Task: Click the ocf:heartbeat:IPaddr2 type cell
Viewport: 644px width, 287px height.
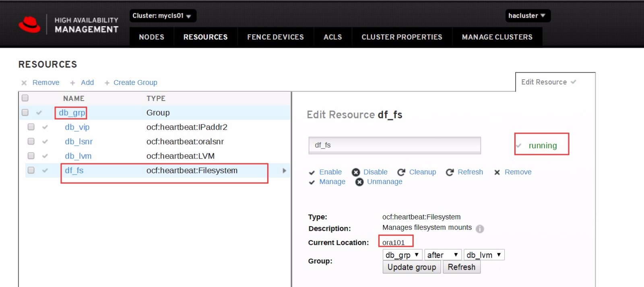Action: (187, 127)
